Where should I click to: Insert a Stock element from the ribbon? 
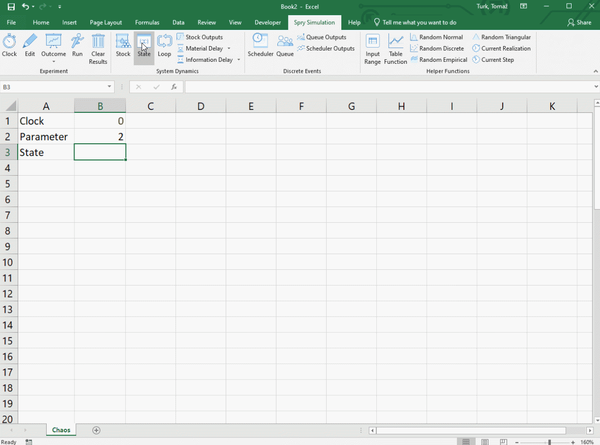pos(123,45)
